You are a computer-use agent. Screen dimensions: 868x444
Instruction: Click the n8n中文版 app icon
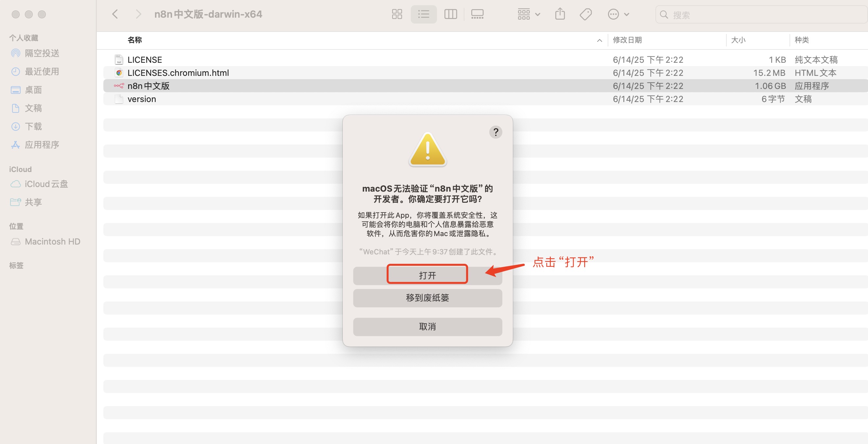119,86
